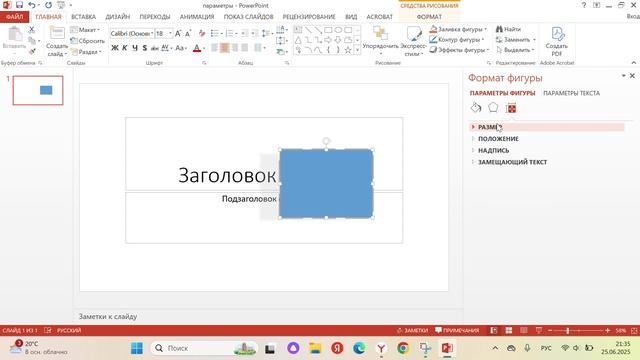Open the АНИМАЦИЯ ribbon tab
Image resolution: width=640 pixels, height=360 pixels.
point(197,17)
